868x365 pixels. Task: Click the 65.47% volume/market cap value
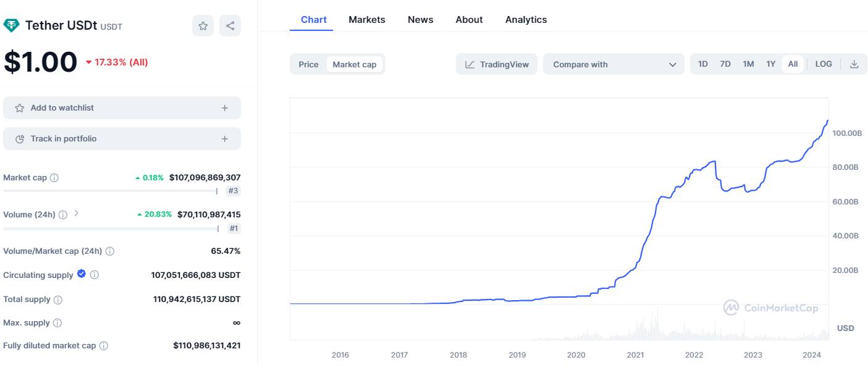point(225,251)
